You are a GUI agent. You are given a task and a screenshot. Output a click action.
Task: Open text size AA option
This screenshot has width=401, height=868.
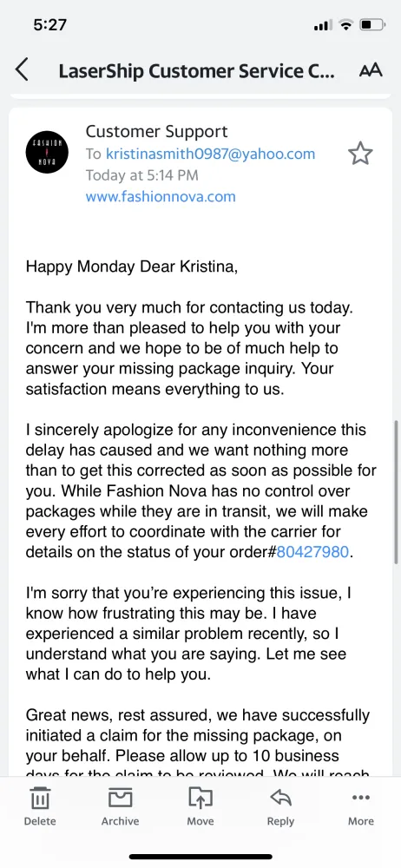tap(371, 71)
